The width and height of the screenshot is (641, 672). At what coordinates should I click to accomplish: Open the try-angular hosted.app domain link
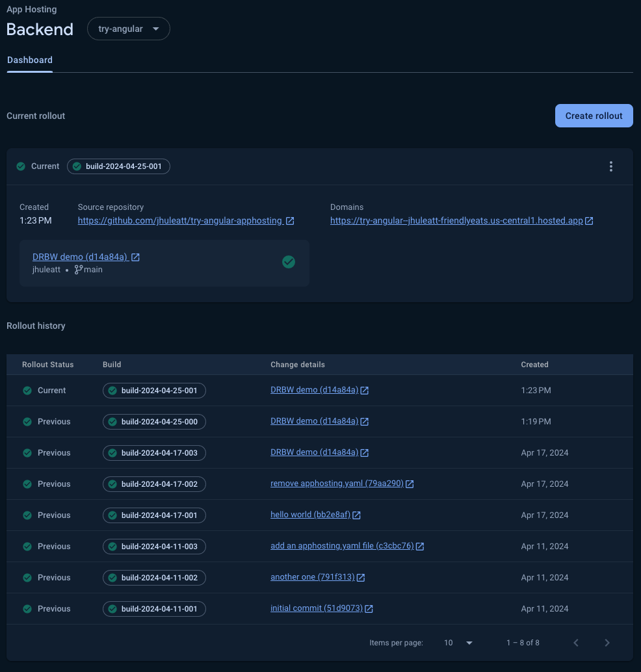(x=456, y=221)
